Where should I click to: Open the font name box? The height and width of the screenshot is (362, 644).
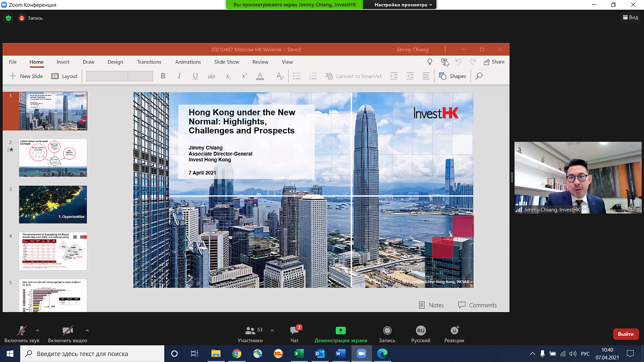click(x=107, y=76)
